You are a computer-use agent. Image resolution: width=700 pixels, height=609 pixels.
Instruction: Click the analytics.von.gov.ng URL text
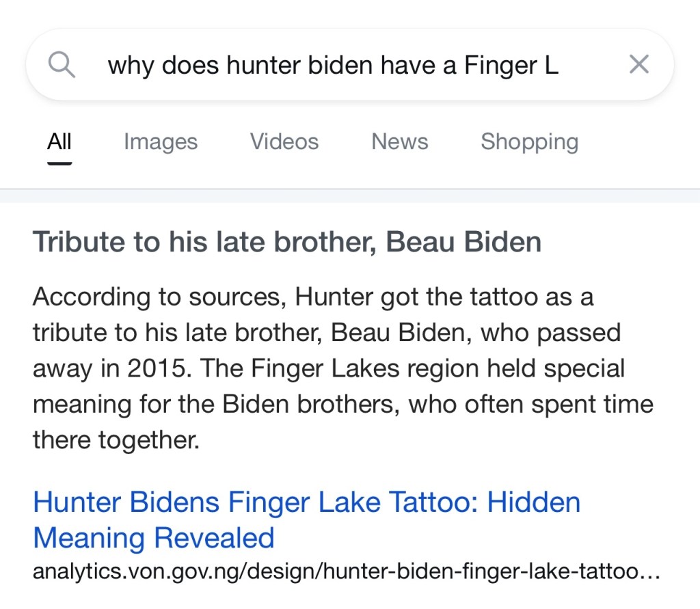pos(346,571)
